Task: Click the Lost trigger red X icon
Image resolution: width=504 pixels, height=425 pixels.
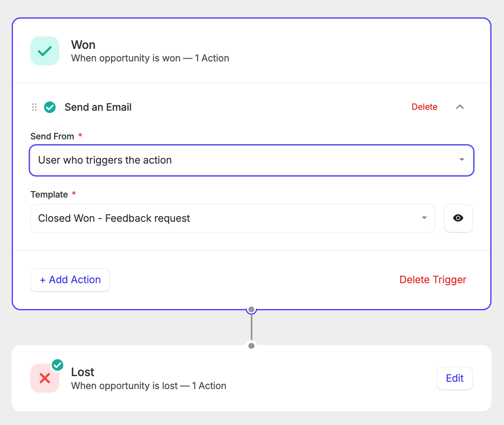Action: tap(45, 378)
